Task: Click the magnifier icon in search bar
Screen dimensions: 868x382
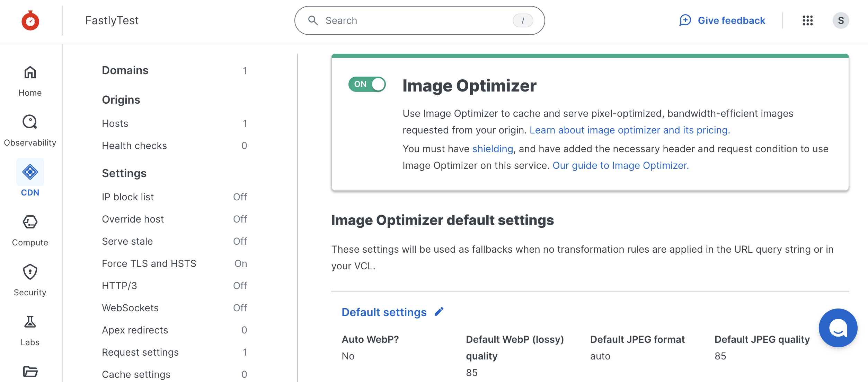Action: pos(313,20)
